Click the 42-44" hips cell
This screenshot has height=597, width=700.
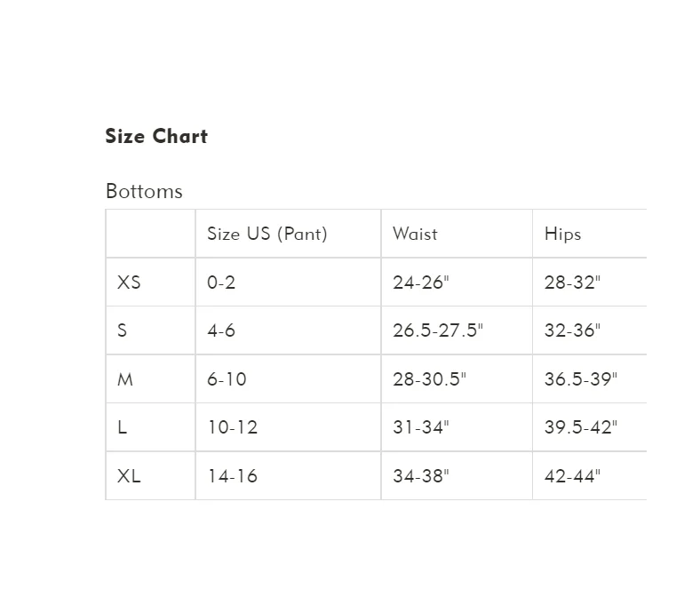pyautogui.click(x=573, y=476)
